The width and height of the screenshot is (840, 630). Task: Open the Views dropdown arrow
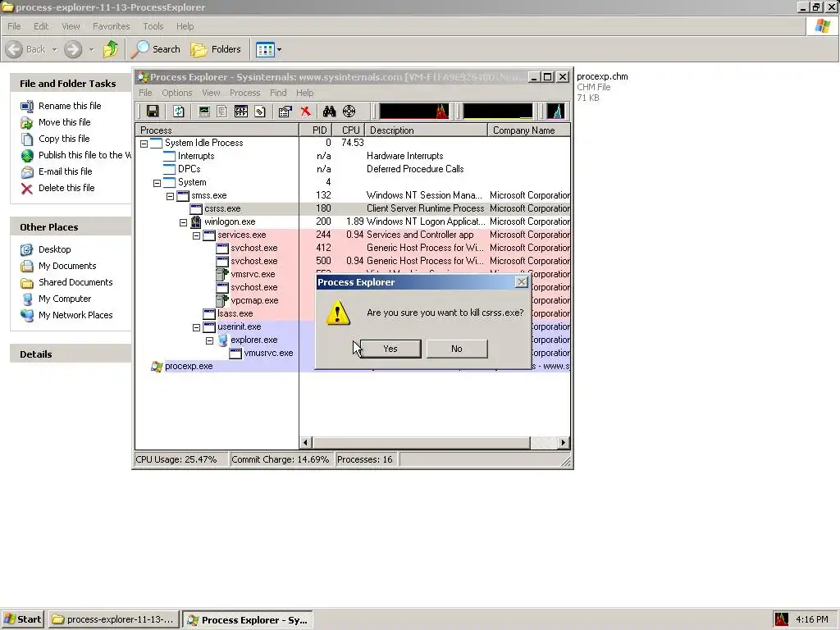pyautogui.click(x=279, y=50)
